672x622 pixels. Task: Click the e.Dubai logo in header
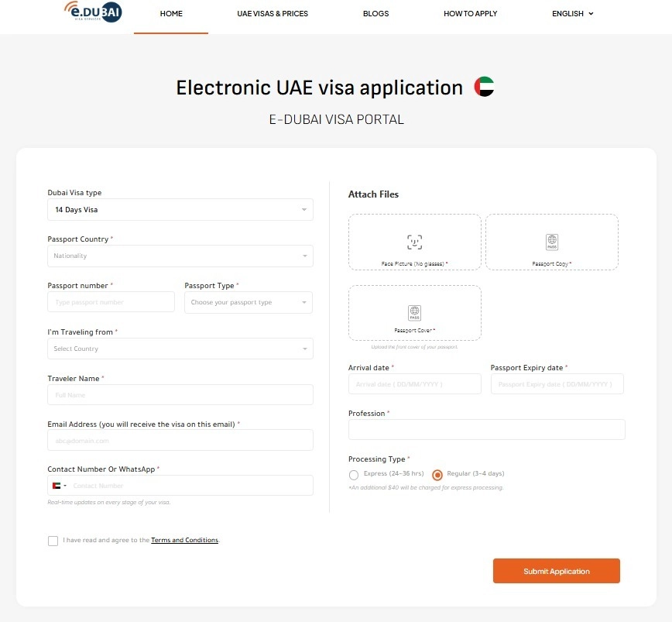92,12
